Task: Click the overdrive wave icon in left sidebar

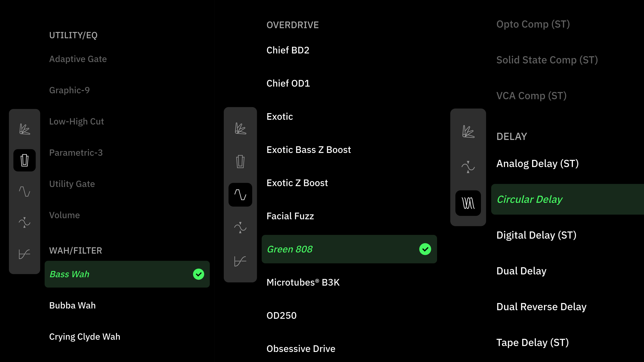Action: pos(25,192)
